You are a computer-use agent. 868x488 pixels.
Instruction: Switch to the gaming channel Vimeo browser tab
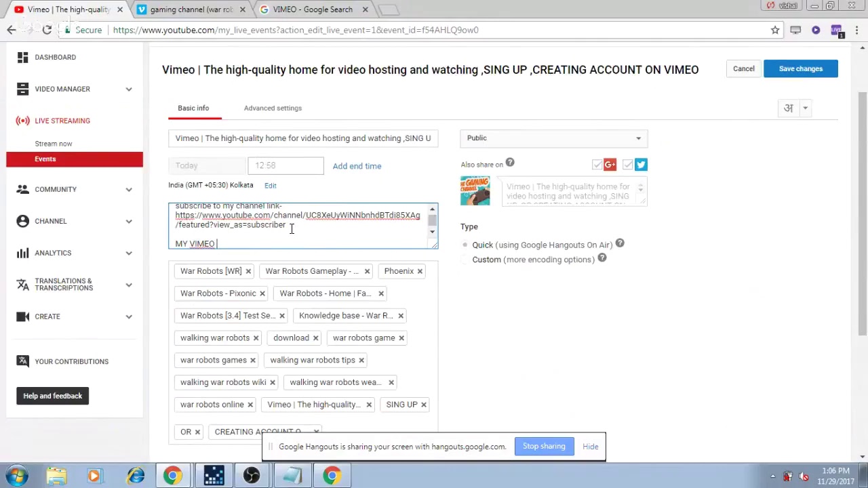pyautogui.click(x=192, y=9)
